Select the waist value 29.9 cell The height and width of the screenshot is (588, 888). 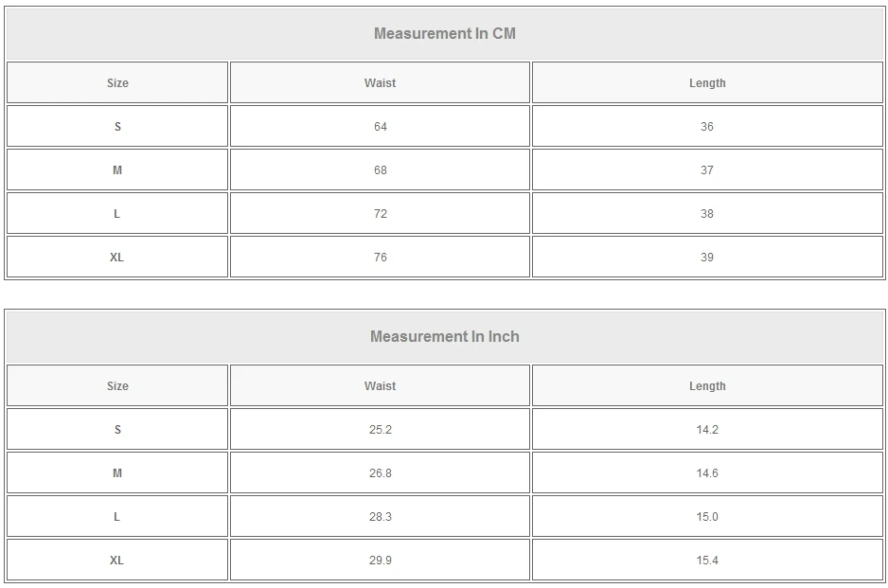point(380,561)
